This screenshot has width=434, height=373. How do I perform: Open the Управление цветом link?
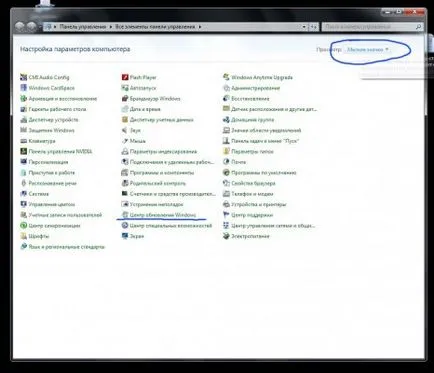[52, 204]
